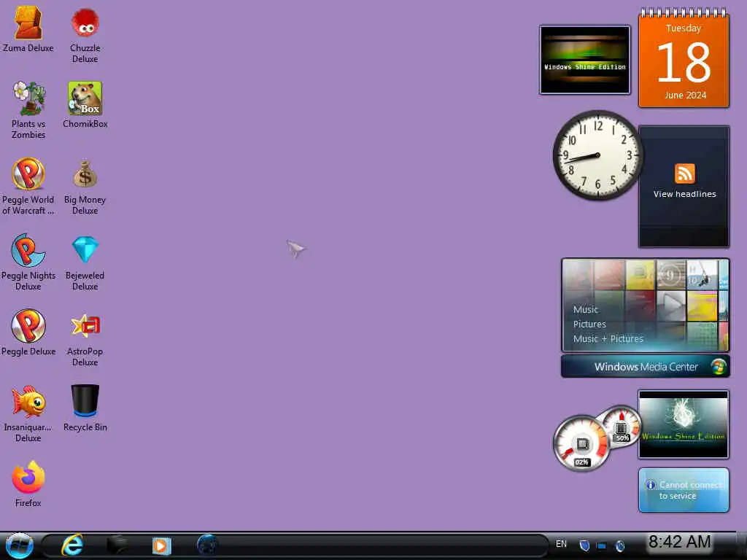
Task: Click the network icon in system tray
Action: pyautogui.click(x=602, y=545)
